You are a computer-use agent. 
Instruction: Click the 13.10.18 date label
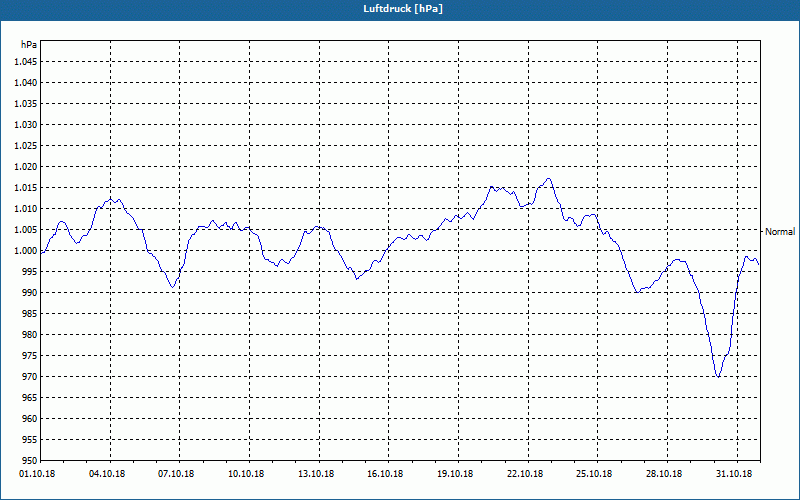pyautogui.click(x=316, y=474)
